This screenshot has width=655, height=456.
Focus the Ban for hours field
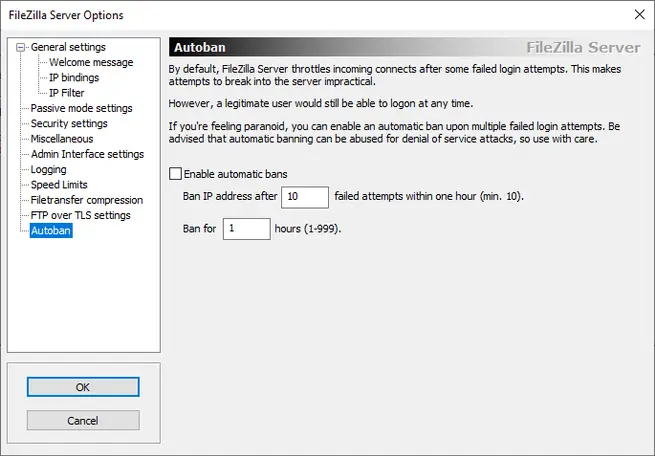click(246, 229)
